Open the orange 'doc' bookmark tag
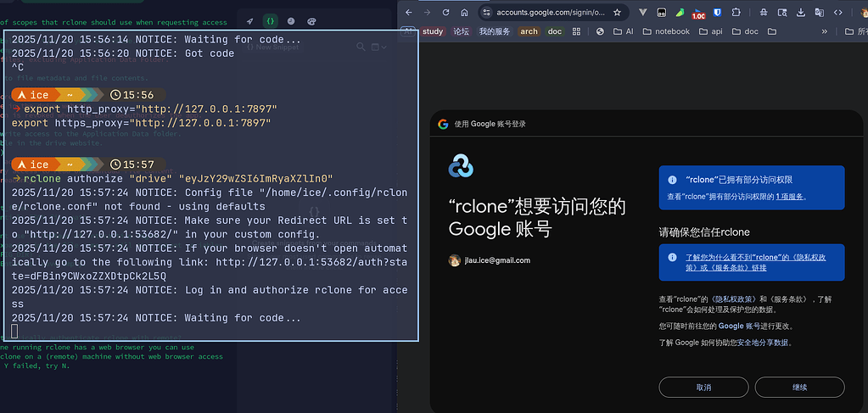Image resolution: width=868 pixels, height=413 pixels. 555,31
